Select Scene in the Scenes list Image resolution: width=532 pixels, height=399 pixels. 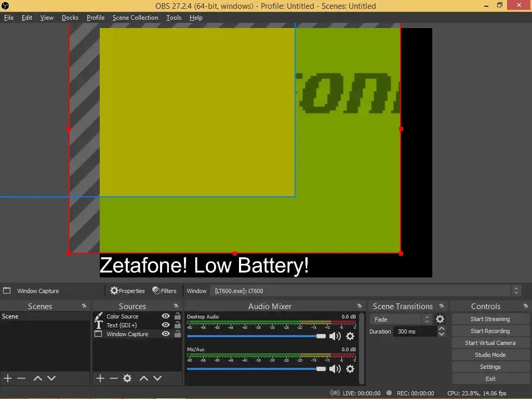click(x=45, y=316)
